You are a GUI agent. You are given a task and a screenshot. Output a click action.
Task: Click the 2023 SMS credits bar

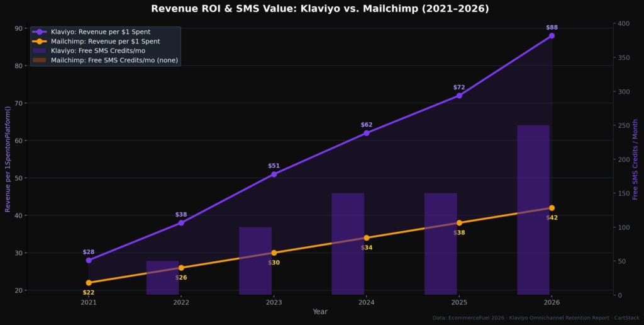[255, 261]
